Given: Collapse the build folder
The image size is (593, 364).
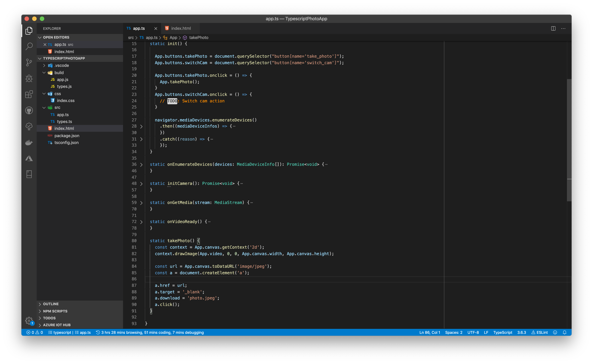Looking at the screenshot, I should click(44, 73).
